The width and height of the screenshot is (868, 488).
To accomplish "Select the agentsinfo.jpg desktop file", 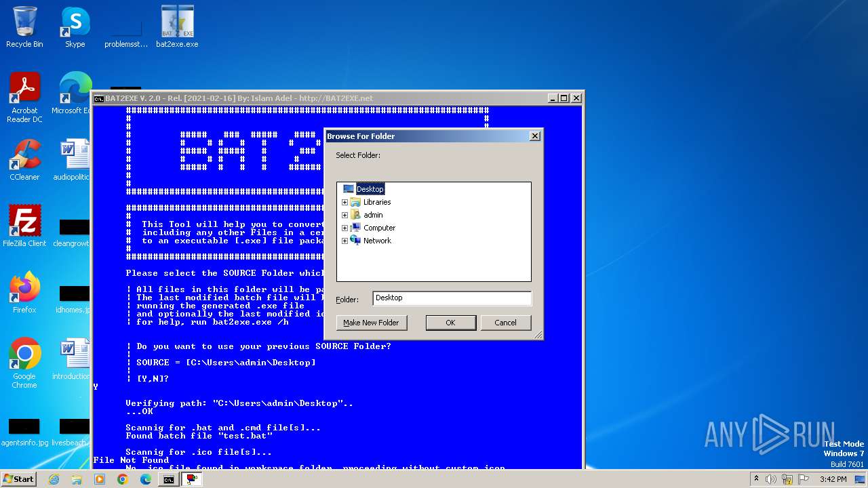I will click(24, 432).
